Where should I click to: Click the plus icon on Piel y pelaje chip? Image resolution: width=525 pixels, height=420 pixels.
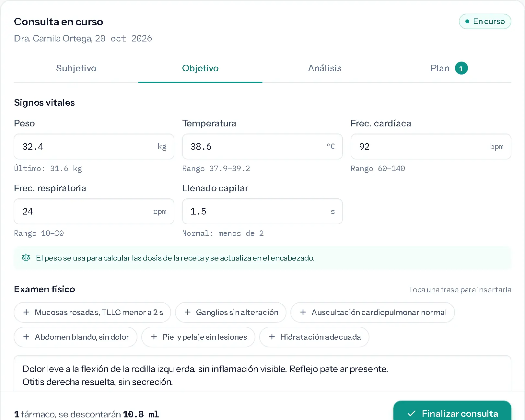(x=154, y=337)
